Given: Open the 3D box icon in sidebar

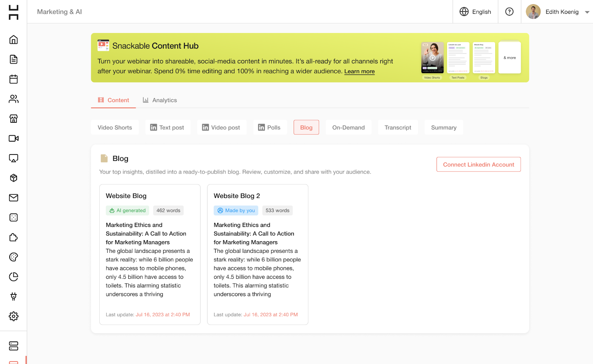Looking at the screenshot, I should point(13,178).
